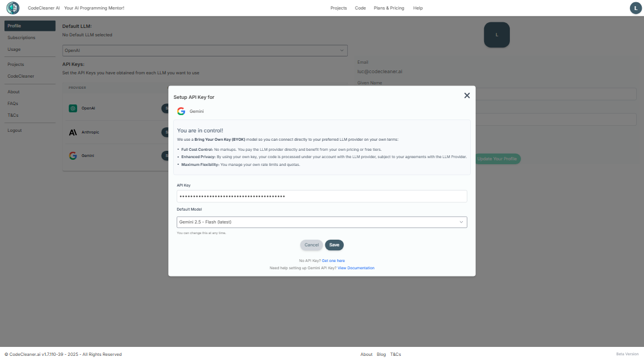The height and width of the screenshot is (362, 644).
Task: Click the API Key input field
Action: click(x=321, y=196)
